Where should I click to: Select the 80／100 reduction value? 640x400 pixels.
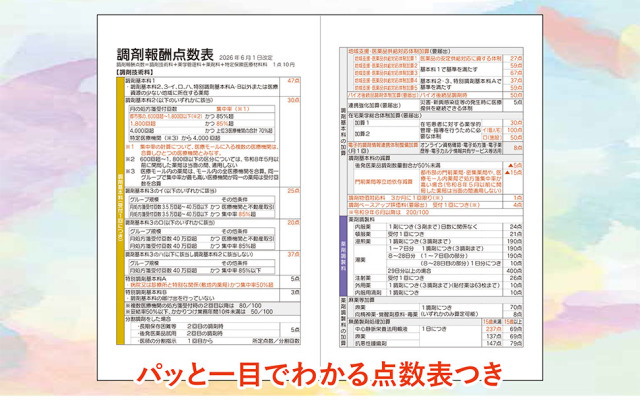(250, 305)
